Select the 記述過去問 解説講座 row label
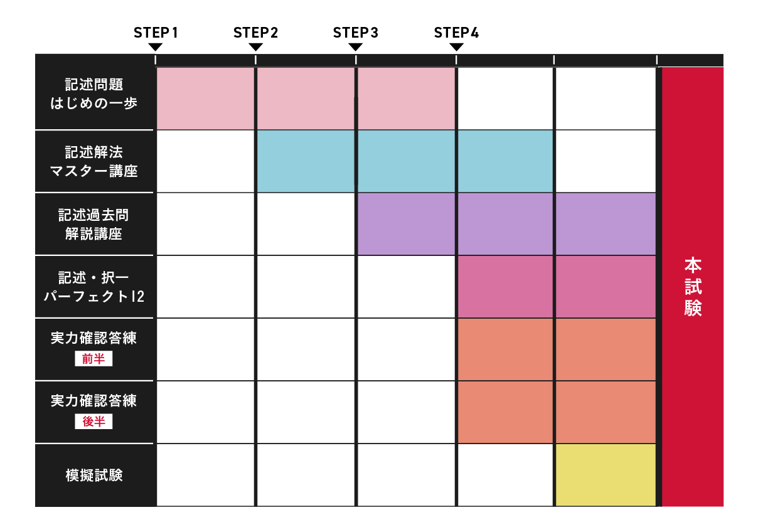The height and width of the screenshot is (532, 758). 94,224
